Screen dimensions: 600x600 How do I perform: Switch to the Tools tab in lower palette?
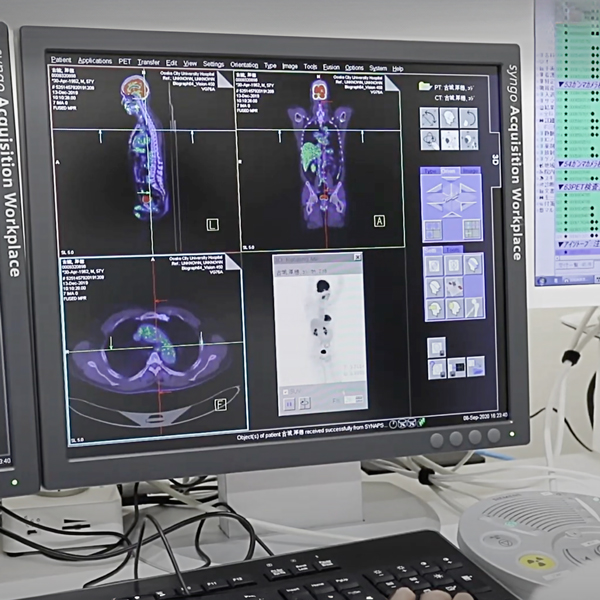pyautogui.click(x=452, y=250)
